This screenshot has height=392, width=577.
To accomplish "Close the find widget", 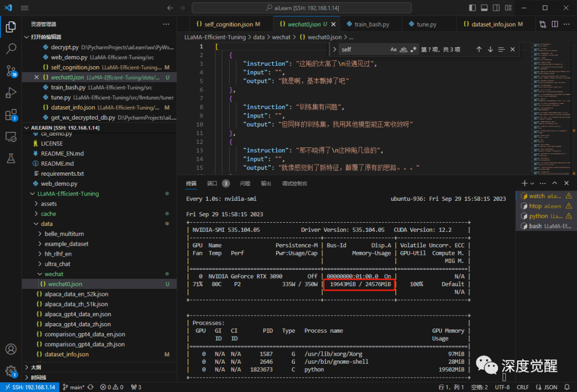I will pyautogui.click(x=512, y=49).
